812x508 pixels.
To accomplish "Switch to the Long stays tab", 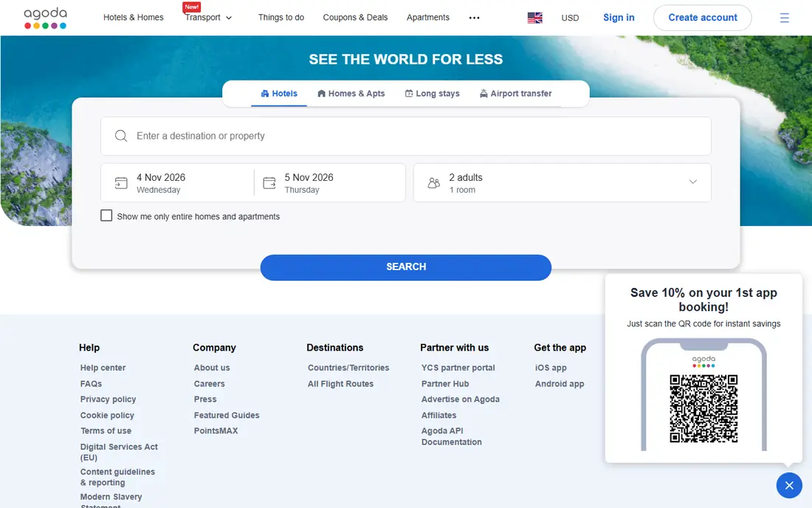I will pyautogui.click(x=433, y=94).
